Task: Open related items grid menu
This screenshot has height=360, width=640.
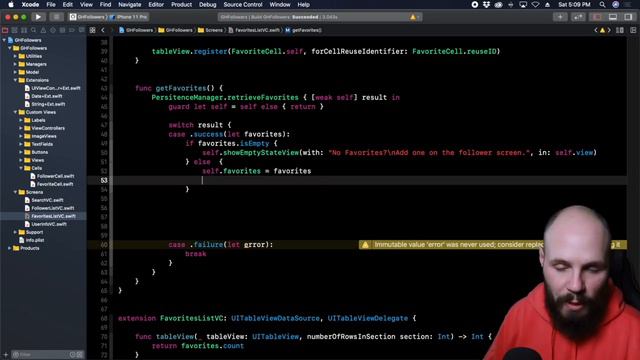Action: pyautogui.click(x=93, y=30)
